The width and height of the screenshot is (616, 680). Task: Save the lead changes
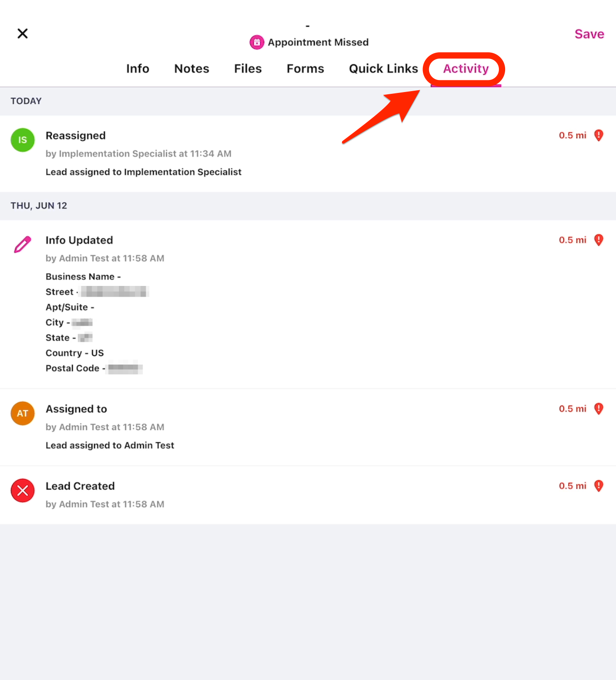point(589,34)
